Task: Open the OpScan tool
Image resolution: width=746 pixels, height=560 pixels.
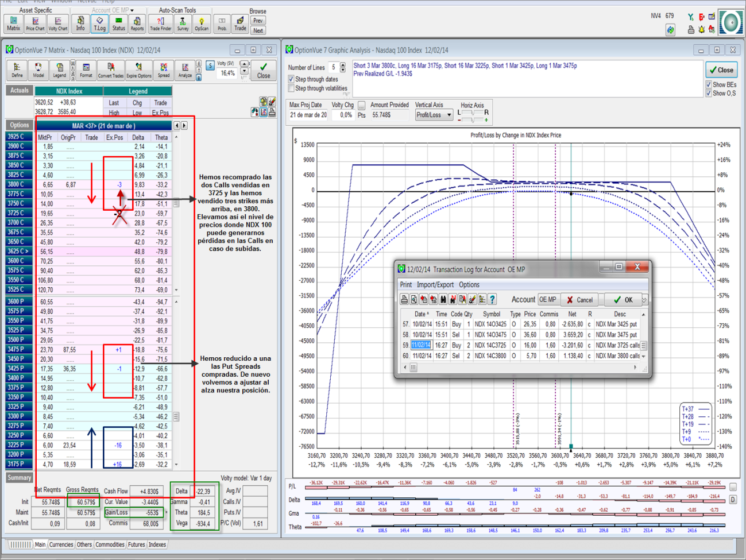Action: (x=202, y=23)
